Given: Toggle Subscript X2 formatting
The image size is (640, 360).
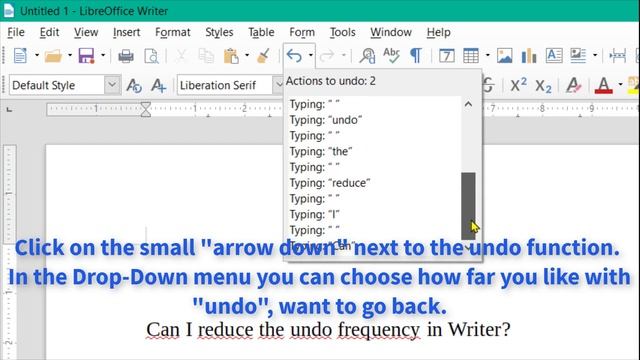Looking at the screenshot, I should click(543, 86).
